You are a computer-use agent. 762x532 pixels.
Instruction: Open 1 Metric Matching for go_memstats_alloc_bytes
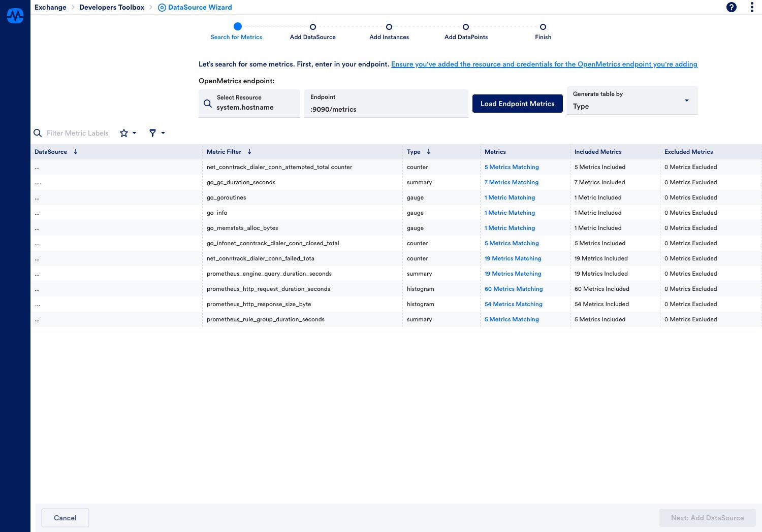(x=510, y=228)
